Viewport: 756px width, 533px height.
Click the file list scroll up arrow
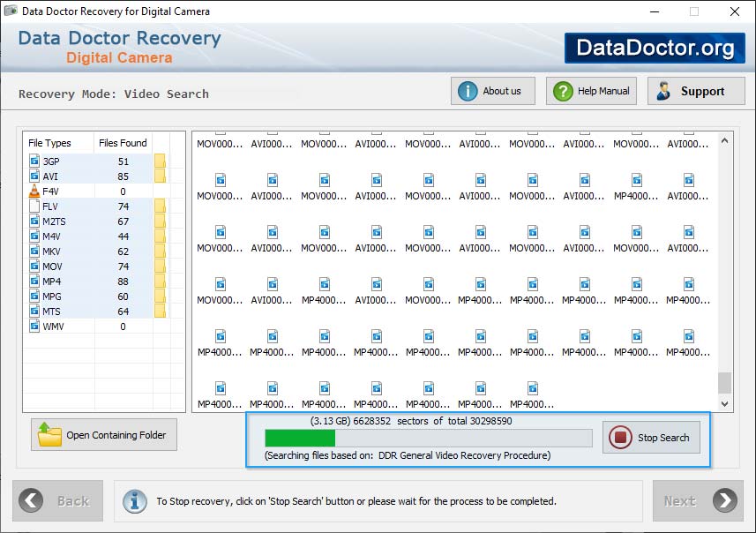tap(724, 140)
